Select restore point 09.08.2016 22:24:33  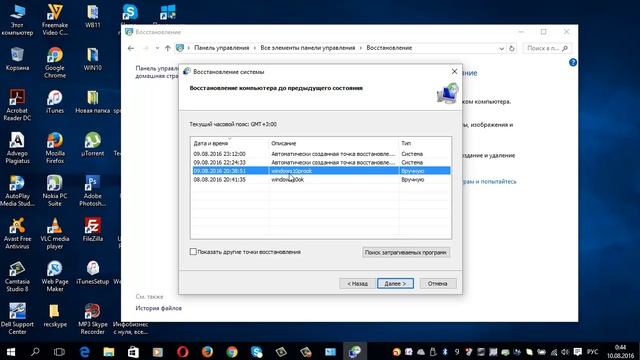tap(321, 162)
